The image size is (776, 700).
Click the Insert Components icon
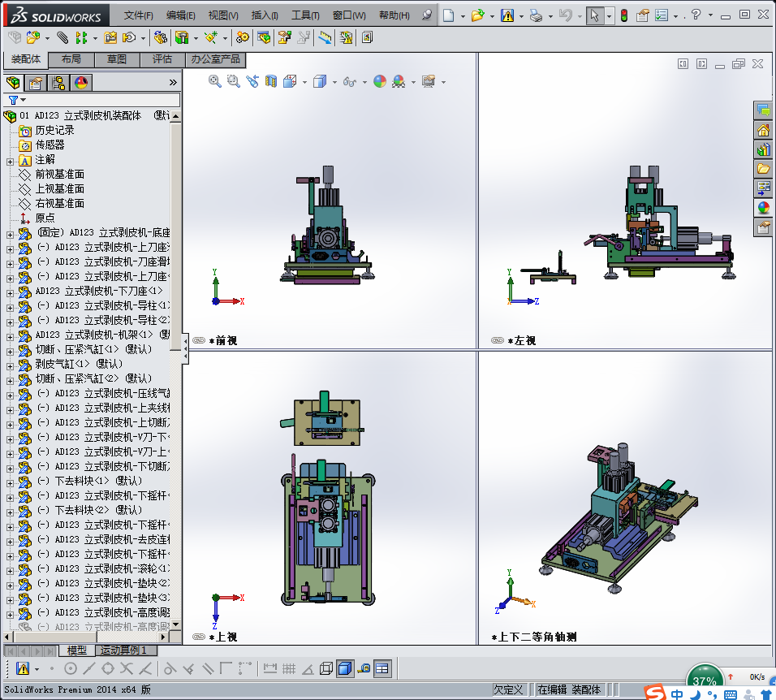pyautogui.click(x=33, y=37)
